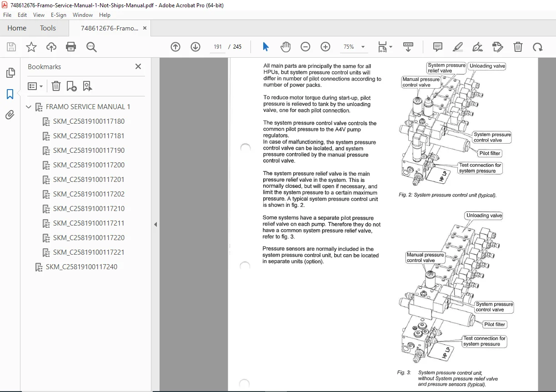The height and width of the screenshot is (392, 556).
Task: Print the document using the printer icon
Action: [71, 47]
